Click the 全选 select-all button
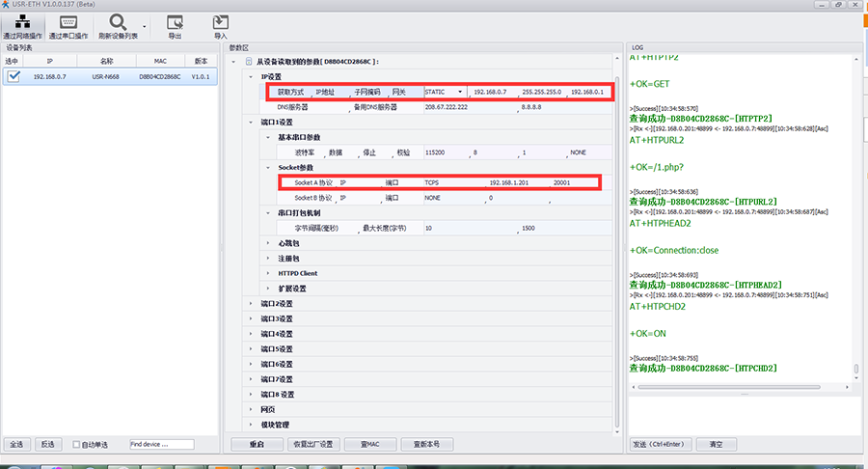Screen dimensions: 868x469 pyautogui.click(x=16, y=445)
